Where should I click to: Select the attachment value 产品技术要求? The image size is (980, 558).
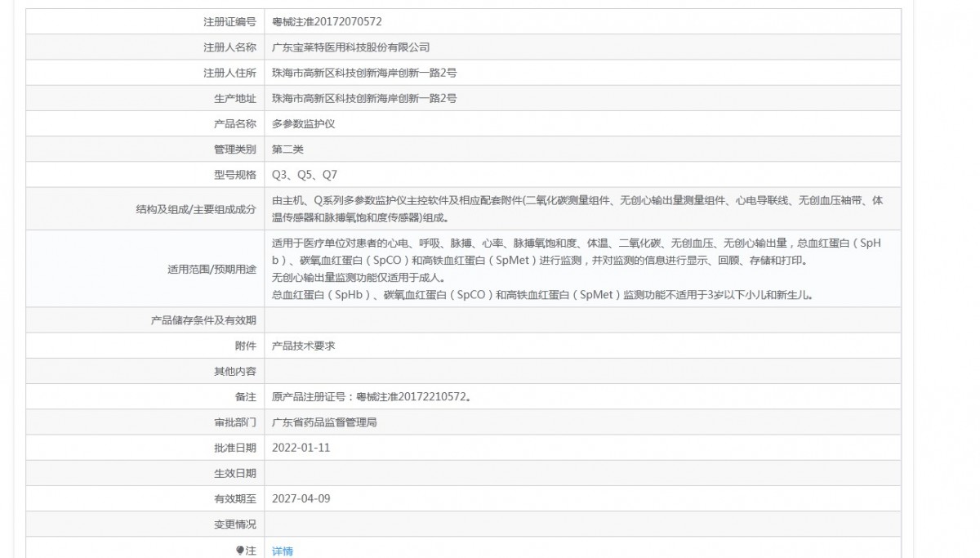[x=304, y=346]
